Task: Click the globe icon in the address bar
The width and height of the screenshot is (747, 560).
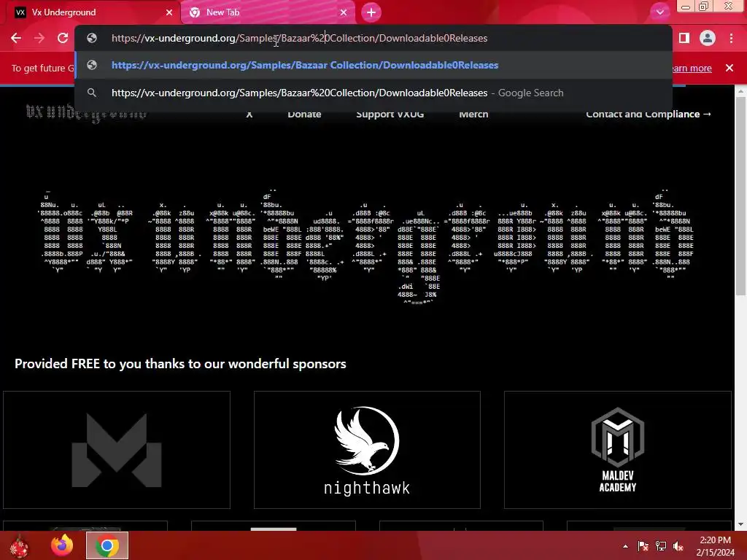Action: pos(92,38)
